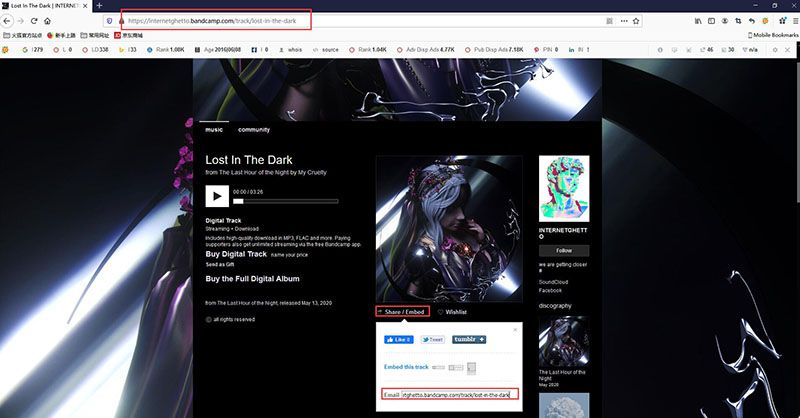The width and height of the screenshot is (800, 418).
Task: Open the 新手上路 bookmark
Action: (x=61, y=35)
